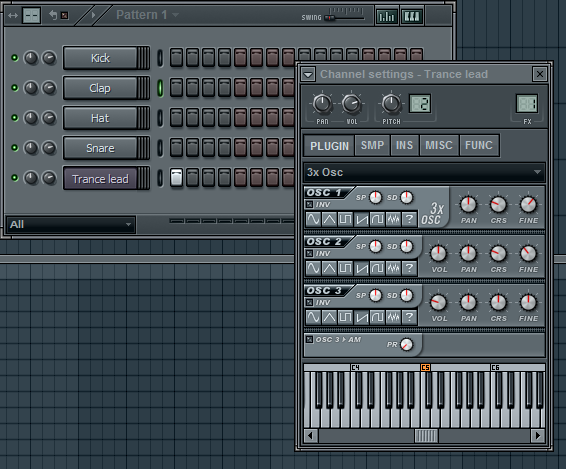Open the 3x Osc plugin dropdown
Image resolution: width=566 pixels, height=469 pixels.
point(424,172)
